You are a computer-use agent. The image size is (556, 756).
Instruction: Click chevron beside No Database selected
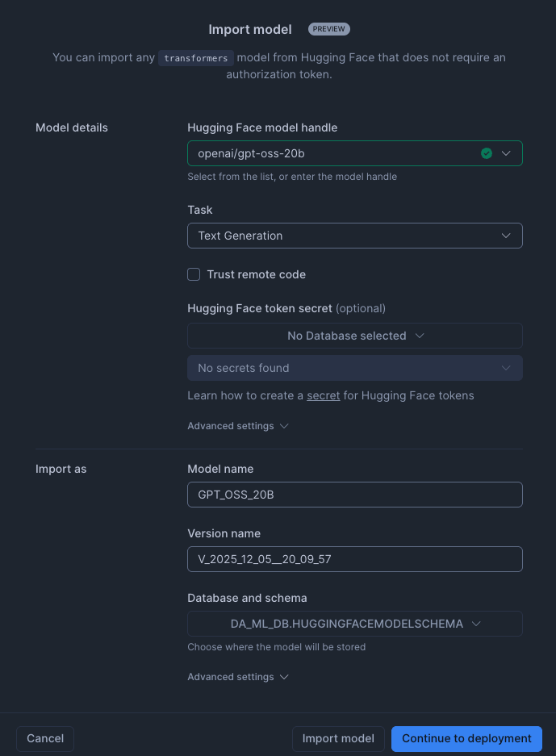click(x=420, y=336)
